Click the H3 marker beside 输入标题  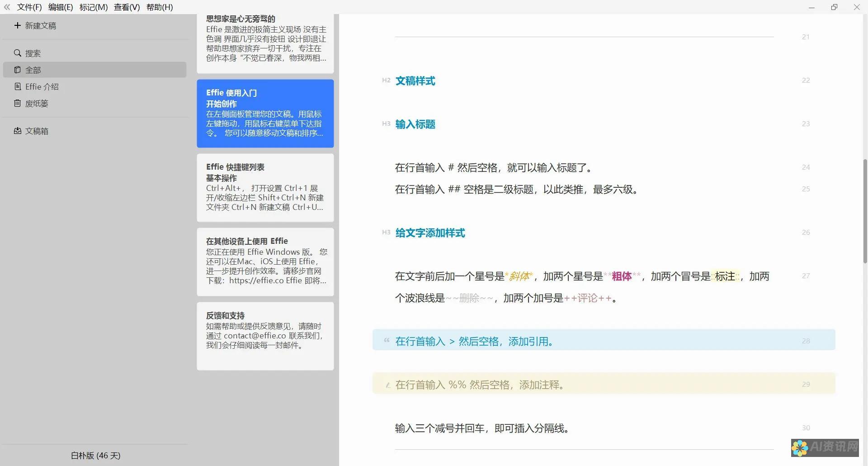386,124
